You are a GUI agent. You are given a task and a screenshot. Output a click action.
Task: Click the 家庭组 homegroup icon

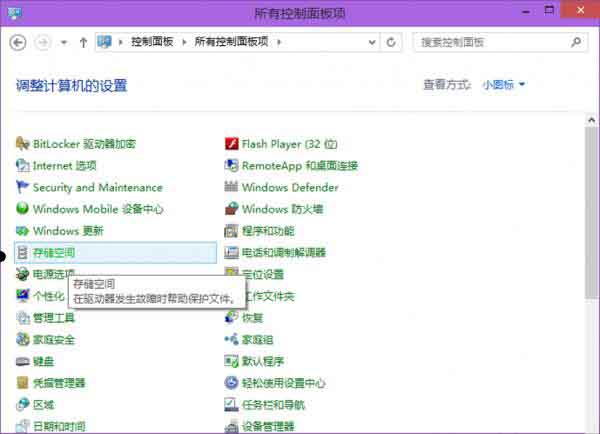(x=232, y=339)
